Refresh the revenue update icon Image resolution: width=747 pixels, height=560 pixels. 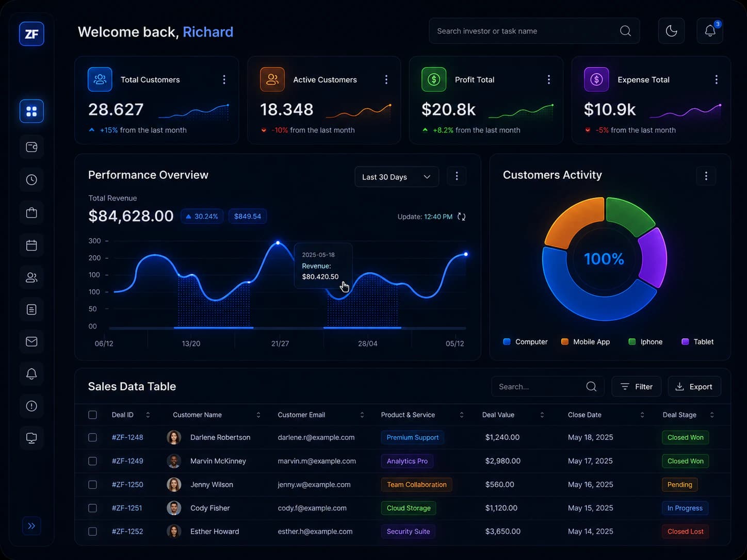coord(462,217)
